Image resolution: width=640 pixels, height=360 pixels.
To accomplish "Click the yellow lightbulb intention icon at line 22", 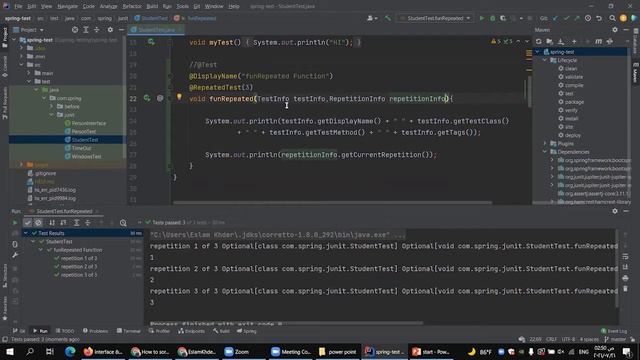I will click(x=179, y=97).
